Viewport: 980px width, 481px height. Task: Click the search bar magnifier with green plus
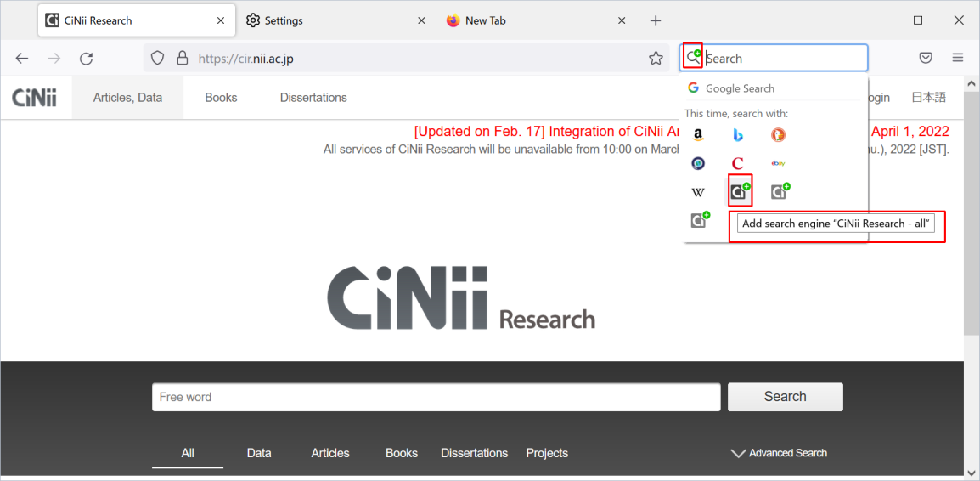[x=693, y=58]
